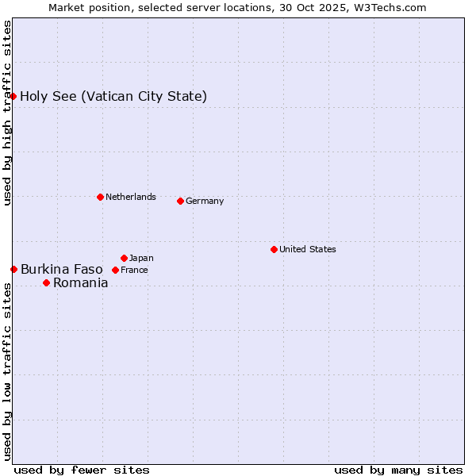476x476 pixels.
Task: Click the 'used by many sites' axis label
Action: [x=397, y=470]
